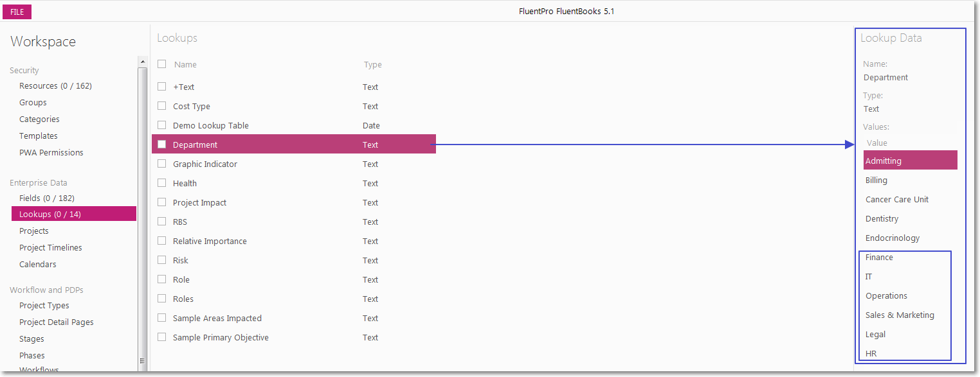
Task: Select the Demo Lookup Table row
Action: [x=294, y=125]
